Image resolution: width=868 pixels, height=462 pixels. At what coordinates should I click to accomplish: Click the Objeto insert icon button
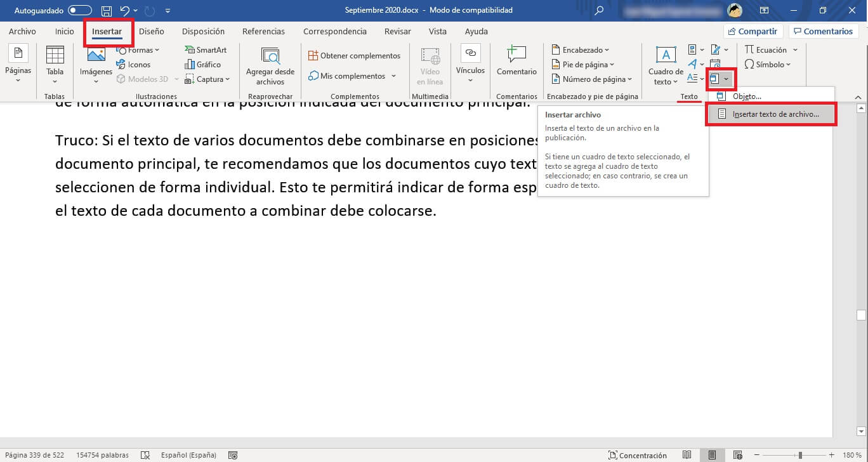pyautogui.click(x=714, y=79)
